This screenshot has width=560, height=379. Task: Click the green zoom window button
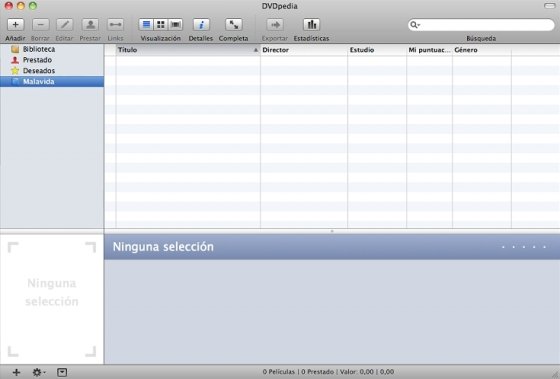point(33,6)
